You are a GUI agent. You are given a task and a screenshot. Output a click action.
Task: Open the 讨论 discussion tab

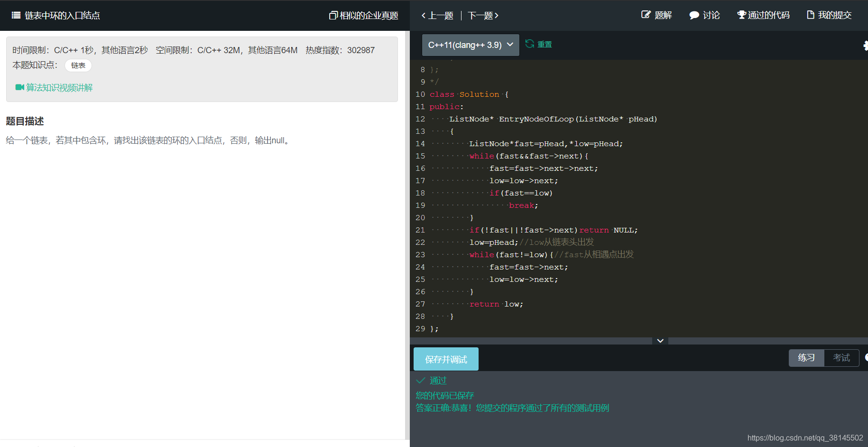(x=704, y=15)
